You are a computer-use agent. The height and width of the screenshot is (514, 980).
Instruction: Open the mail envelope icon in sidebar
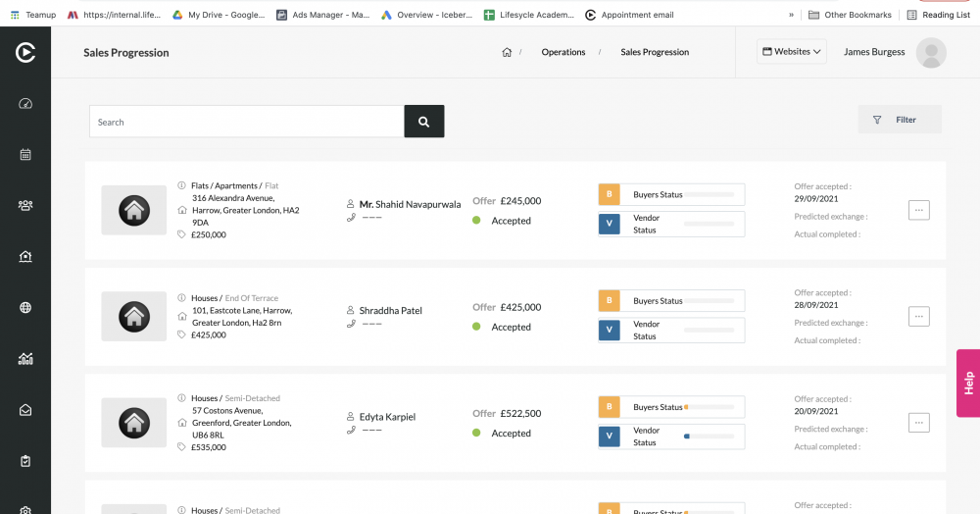[x=25, y=409]
